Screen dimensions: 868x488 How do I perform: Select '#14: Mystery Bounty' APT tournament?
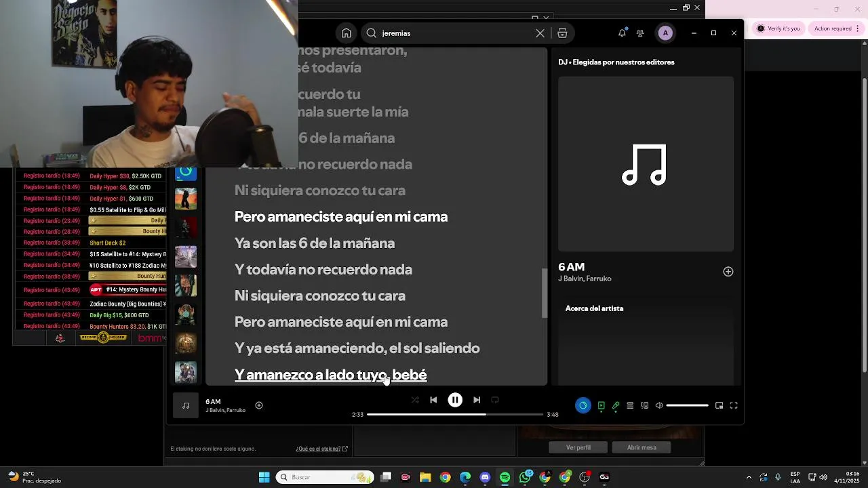tap(92, 290)
